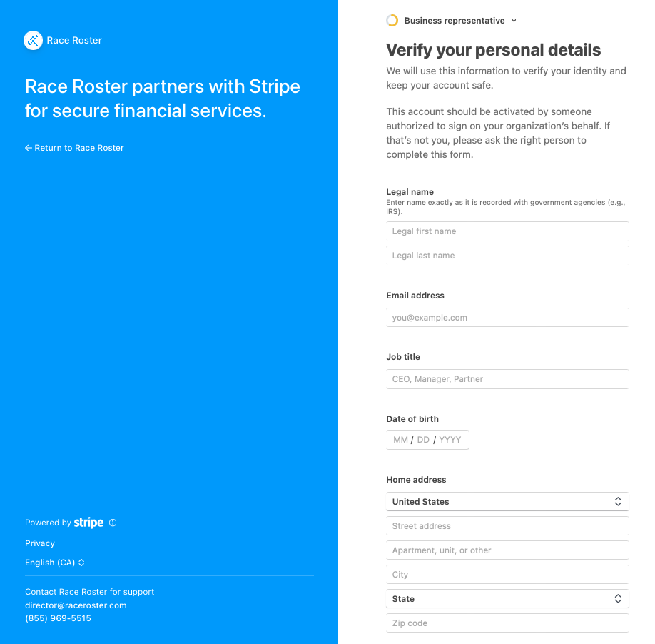Click the Stripe logo
Screen dimensions: 655x644
89,523
